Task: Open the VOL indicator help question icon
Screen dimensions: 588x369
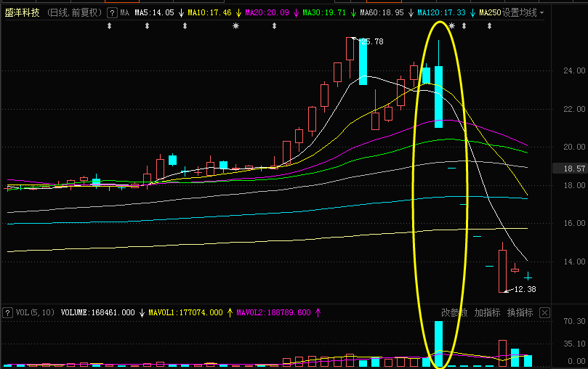Action: pyautogui.click(x=7, y=312)
